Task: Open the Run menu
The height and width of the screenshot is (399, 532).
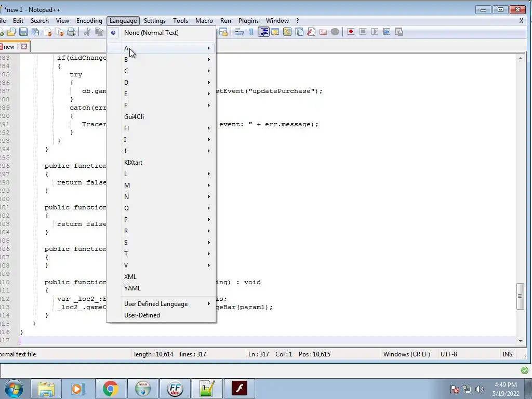Action: coord(225,21)
